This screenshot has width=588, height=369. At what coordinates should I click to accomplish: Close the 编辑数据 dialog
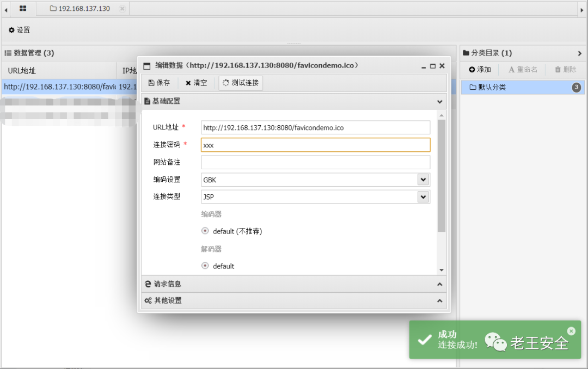point(442,66)
